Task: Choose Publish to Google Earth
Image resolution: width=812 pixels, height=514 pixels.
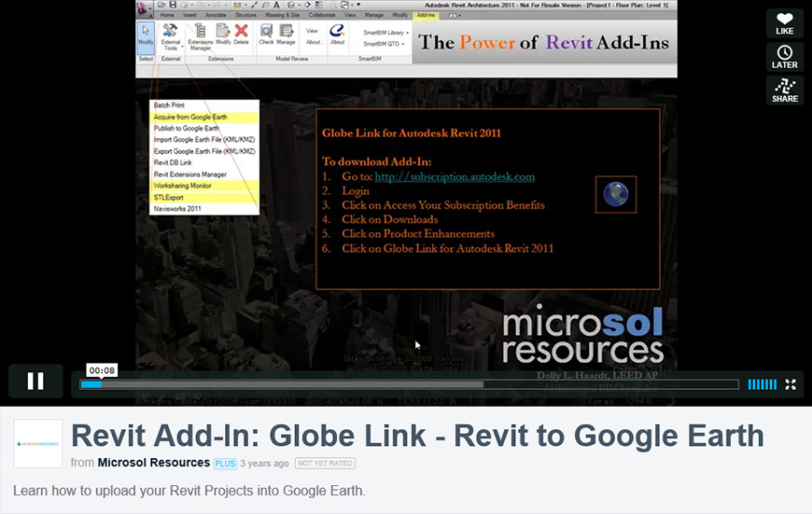Action: pyautogui.click(x=204, y=129)
